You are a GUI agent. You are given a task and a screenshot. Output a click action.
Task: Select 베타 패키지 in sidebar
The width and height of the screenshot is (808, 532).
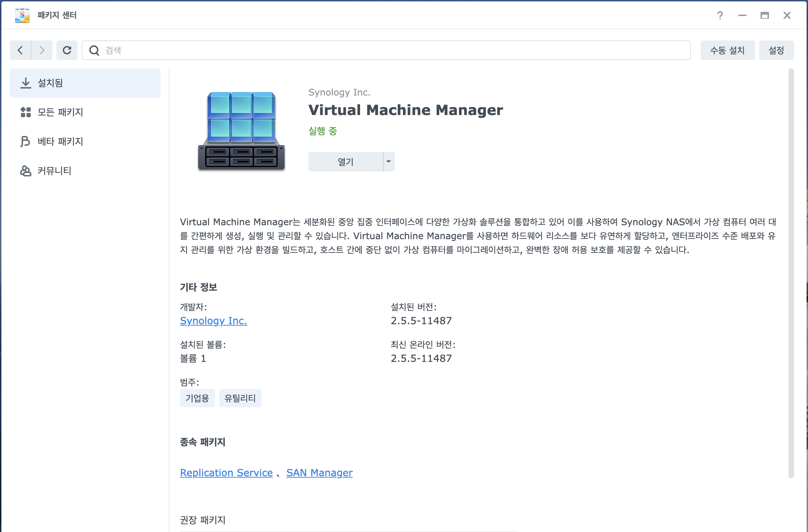(x=85, y=142)
